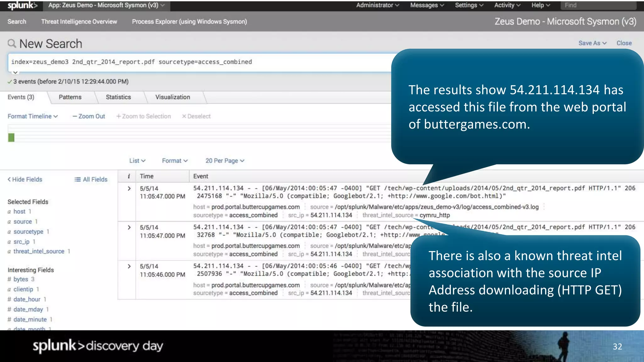
Task: Click the info column header icon
Action: (129, 176)
